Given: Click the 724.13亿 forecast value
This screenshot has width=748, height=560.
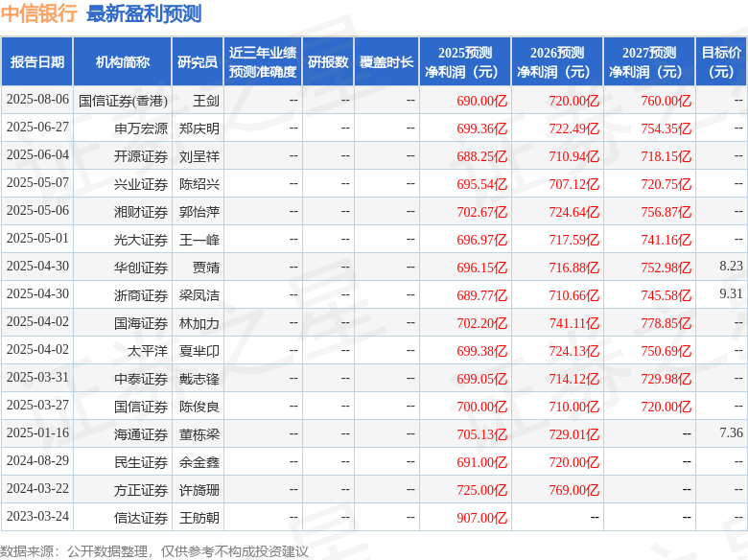Looking at the screenshot, I should (x=573, y=351).
